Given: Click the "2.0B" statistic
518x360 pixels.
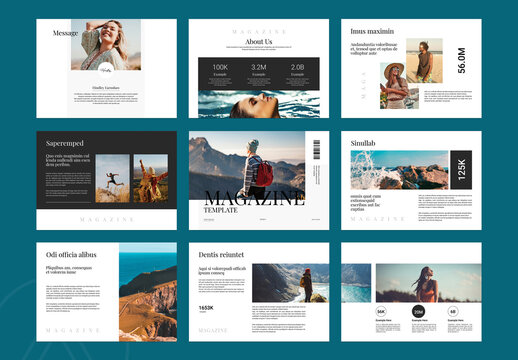Looking at the screenshot, I should [x=297, y=67].
